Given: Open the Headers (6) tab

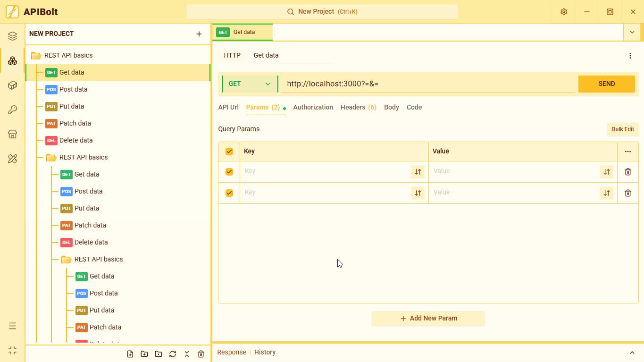Looking at the screenshot, I should (359, 107).
